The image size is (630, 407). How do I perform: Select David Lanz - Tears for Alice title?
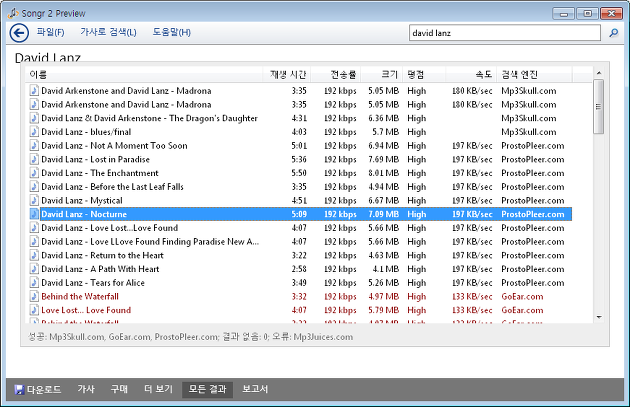click(93, 283)
